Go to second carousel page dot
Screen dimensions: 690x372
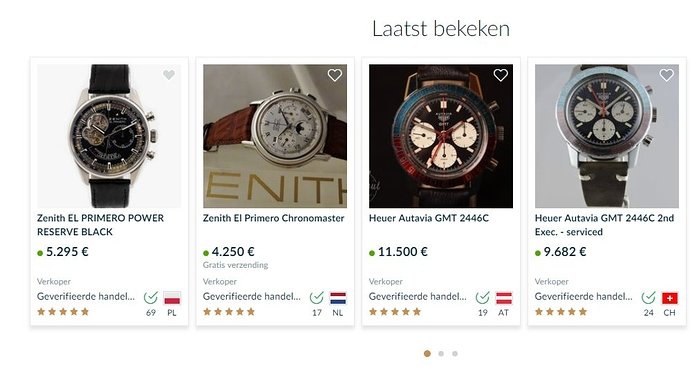[x=441, y=354]
